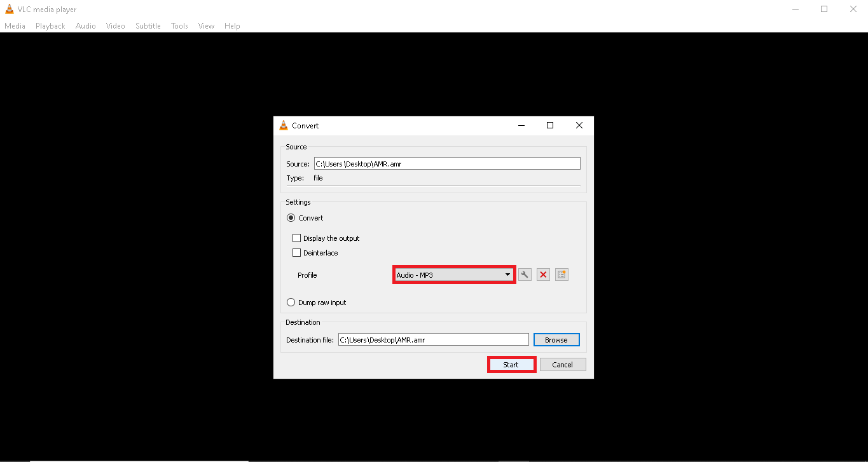Open the Media menu
The width and height of the screenshot is (868, 462).
15,26
